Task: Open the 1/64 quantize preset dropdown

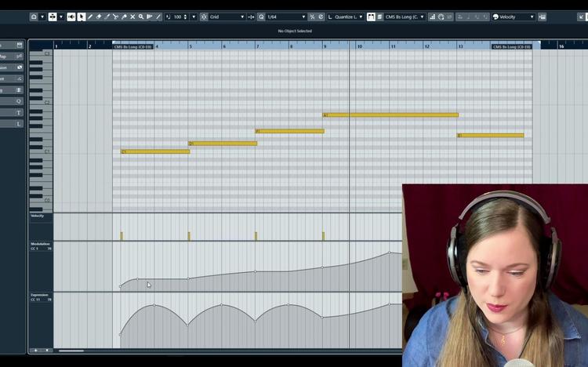Action: pos(286,17)
